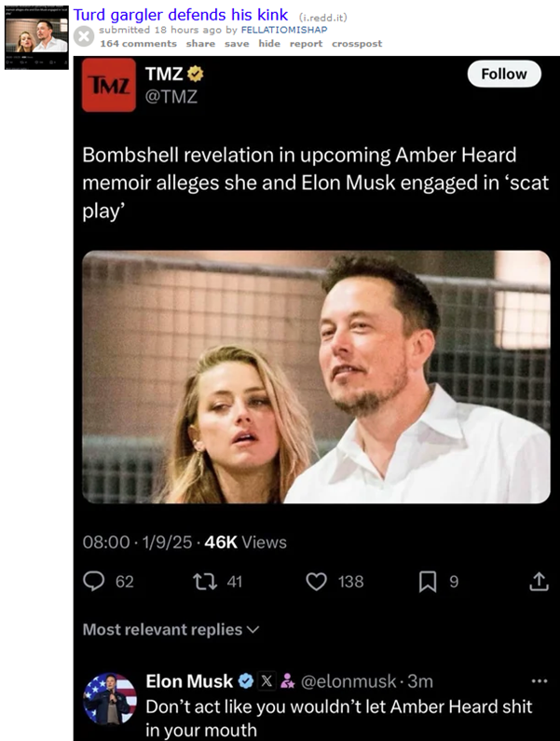This screenshot has width=560, height=741.
Task: Click the small post thumbnail image
Action: click(36, 37)
